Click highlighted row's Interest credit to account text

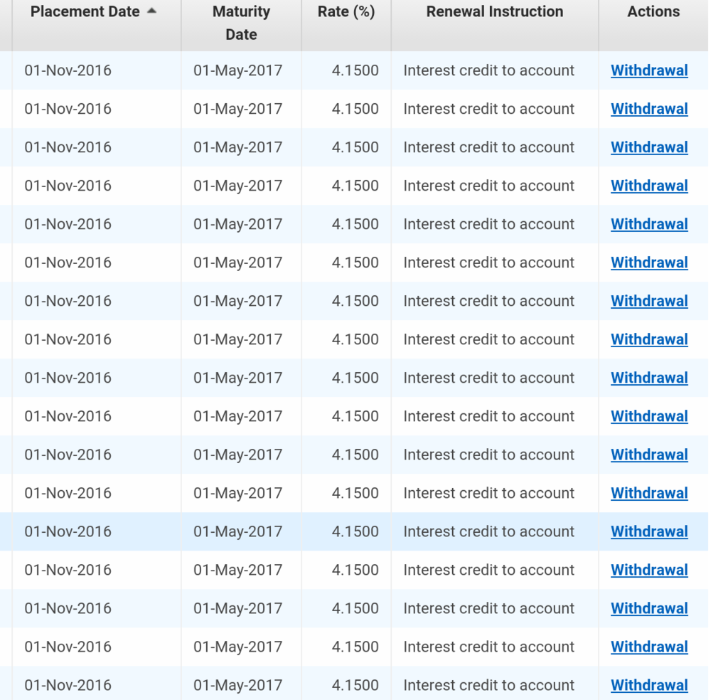[488, 531]
